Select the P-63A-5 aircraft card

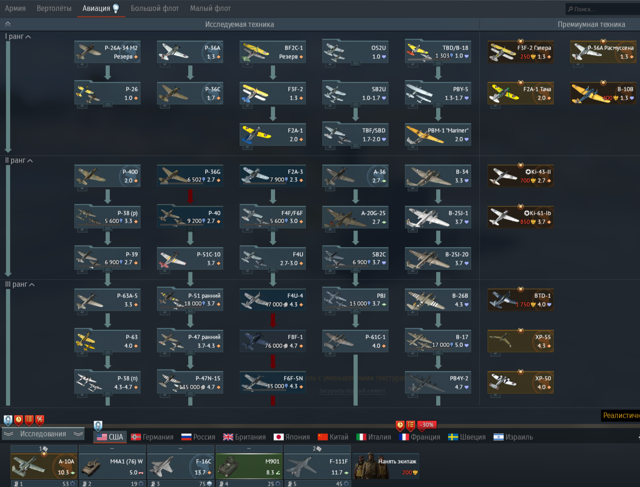[x=108, y=300]
